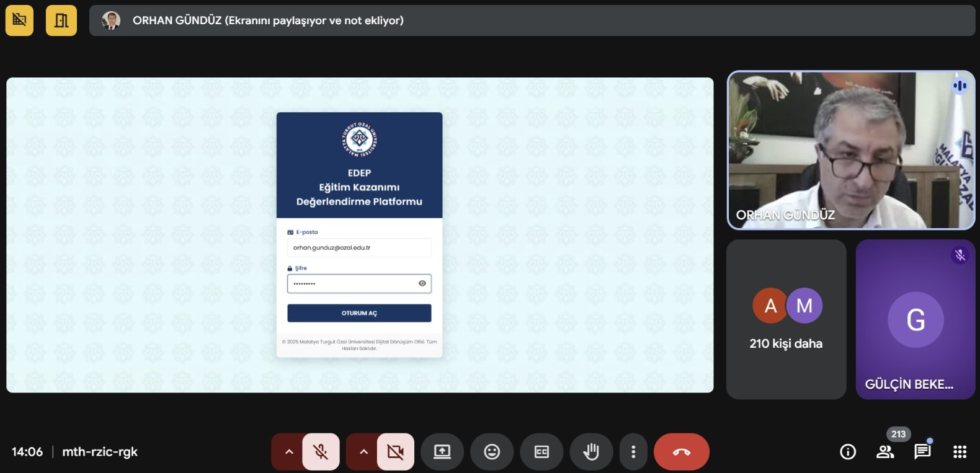Leave the call with red button

[x=681, y=452]
